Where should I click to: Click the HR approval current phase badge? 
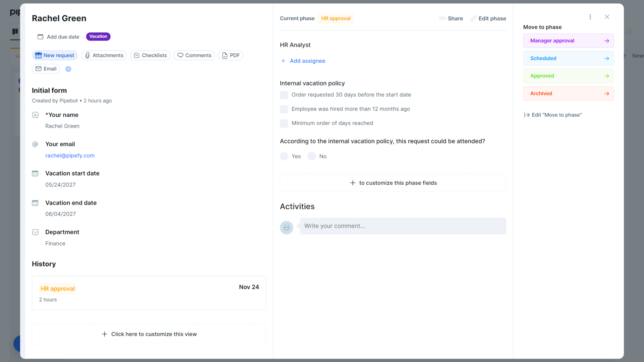click(x=336, y=18)
